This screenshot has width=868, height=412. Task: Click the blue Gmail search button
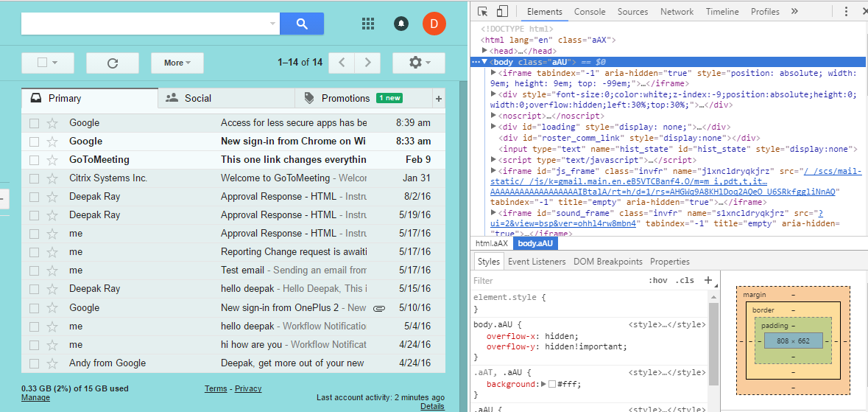pyautogui.click(x=302, y=24)
